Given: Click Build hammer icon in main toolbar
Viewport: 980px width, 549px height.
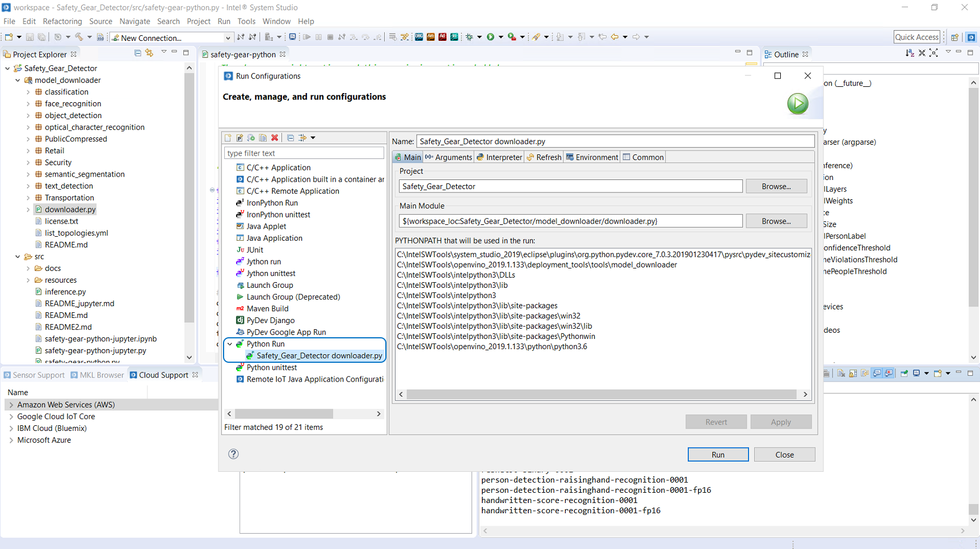Looking at the screenshot, I should [79, 37].
